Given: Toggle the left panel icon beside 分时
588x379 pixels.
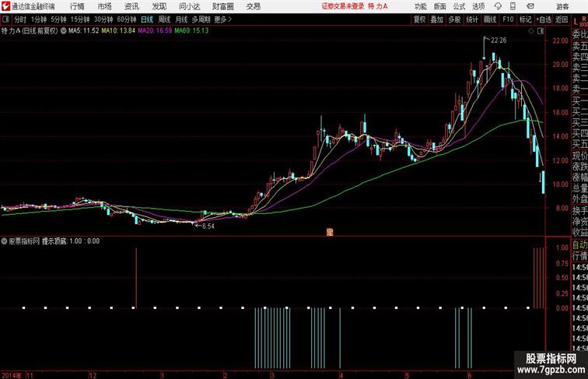Looking at the screenshot, I should click(5, 19).
